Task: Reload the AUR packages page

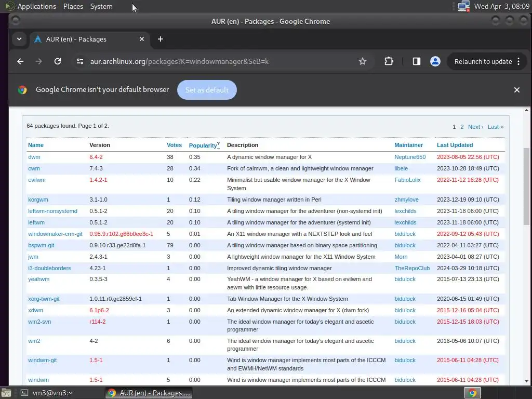Action: coord(58,61)
